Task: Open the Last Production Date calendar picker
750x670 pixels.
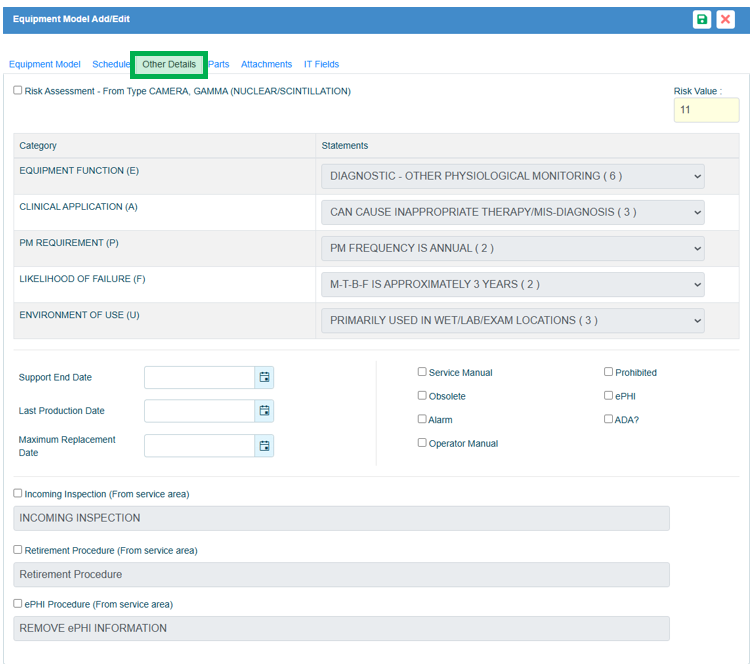Action: pos(264,411)
